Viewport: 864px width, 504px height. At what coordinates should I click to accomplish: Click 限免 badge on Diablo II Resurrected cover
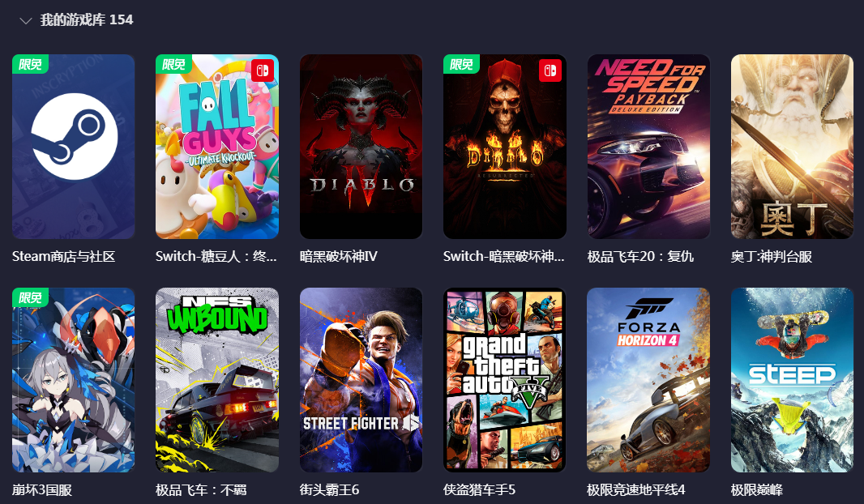[461, 64]
